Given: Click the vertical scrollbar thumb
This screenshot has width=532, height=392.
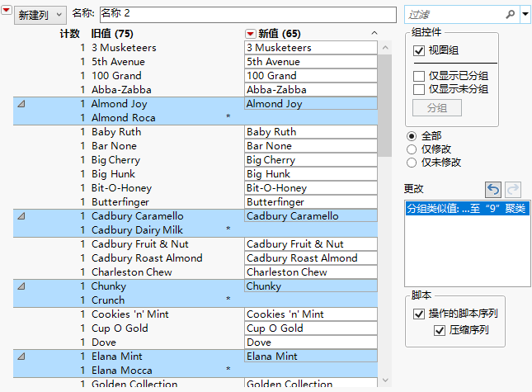Looking at the screenshot, I should [385, 106].
